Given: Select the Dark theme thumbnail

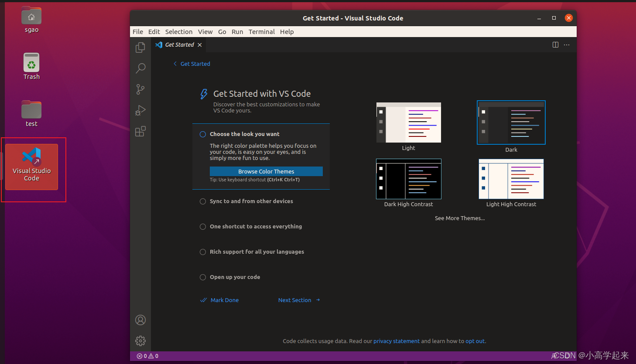Looking at the screenshot, I should (x=511, y=122).
